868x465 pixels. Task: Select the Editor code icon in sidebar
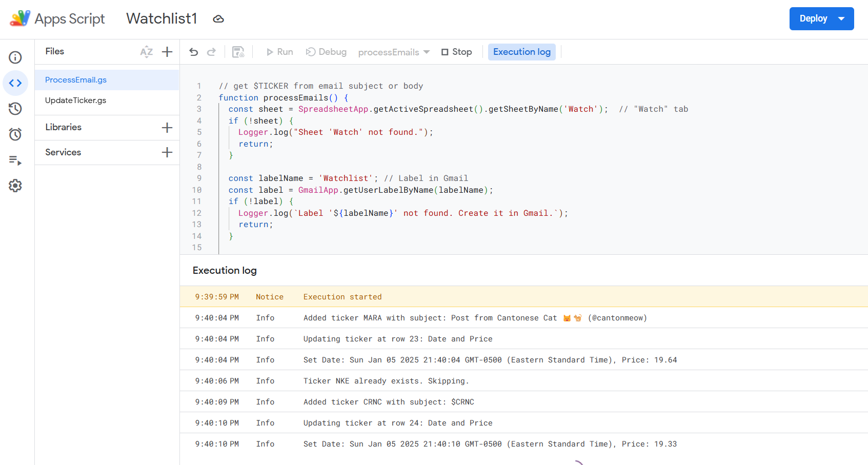click(x=15, y=83)
